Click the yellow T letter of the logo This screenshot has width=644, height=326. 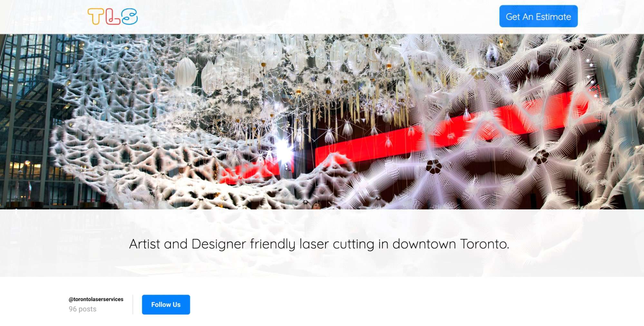[x=96, y=16]
